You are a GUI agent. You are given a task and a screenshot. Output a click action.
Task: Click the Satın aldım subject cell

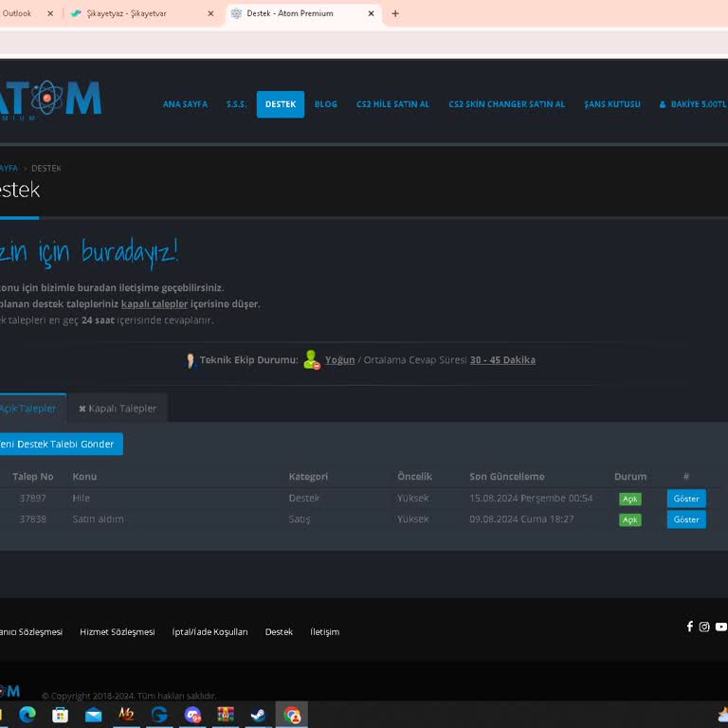pos(98,519)
